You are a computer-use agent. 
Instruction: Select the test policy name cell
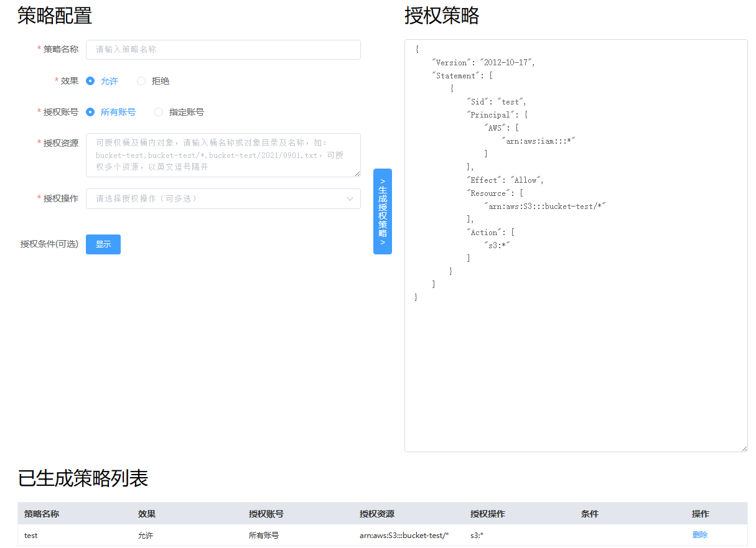click(31, 536)
